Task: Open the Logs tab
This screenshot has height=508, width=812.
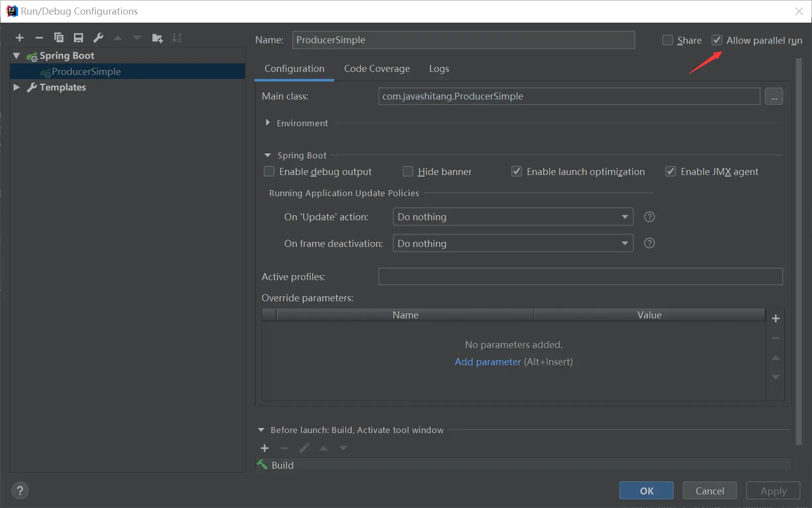Action: click(x=439, y=69)
